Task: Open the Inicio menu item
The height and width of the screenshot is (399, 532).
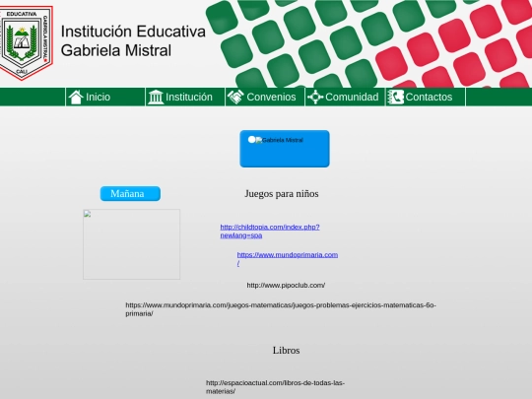Action: click(x=105, y=97)
